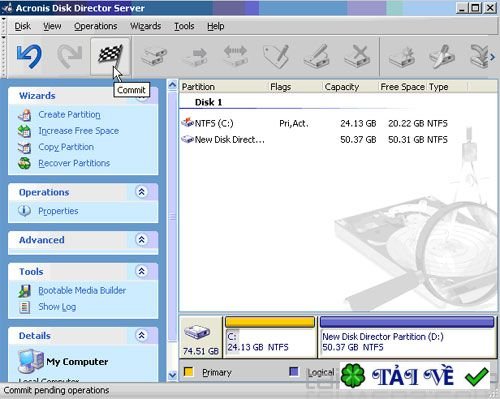Click the Disk 1 group heading

point(208,102)
